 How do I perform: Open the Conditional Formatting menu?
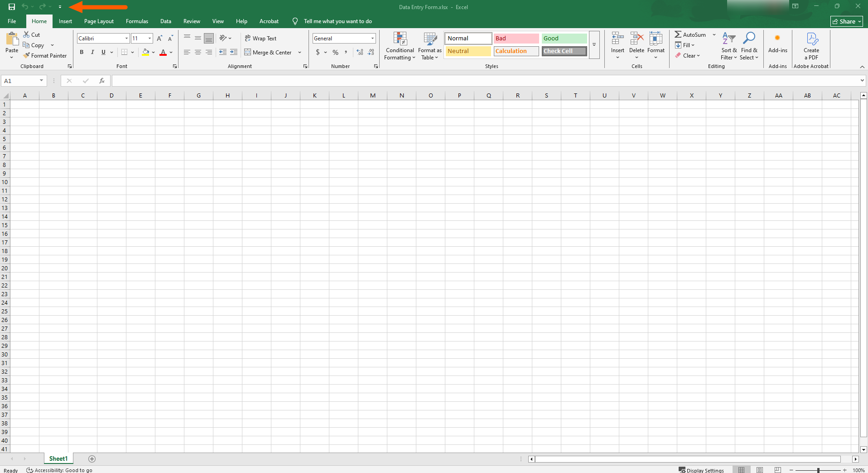[x=400, y=46]
